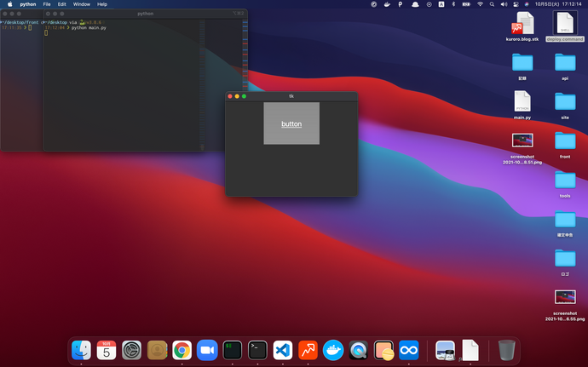Image resolution: width=588 pixels, height=367 pixels.
Task: Open the File menu
Action: point(47,4)
